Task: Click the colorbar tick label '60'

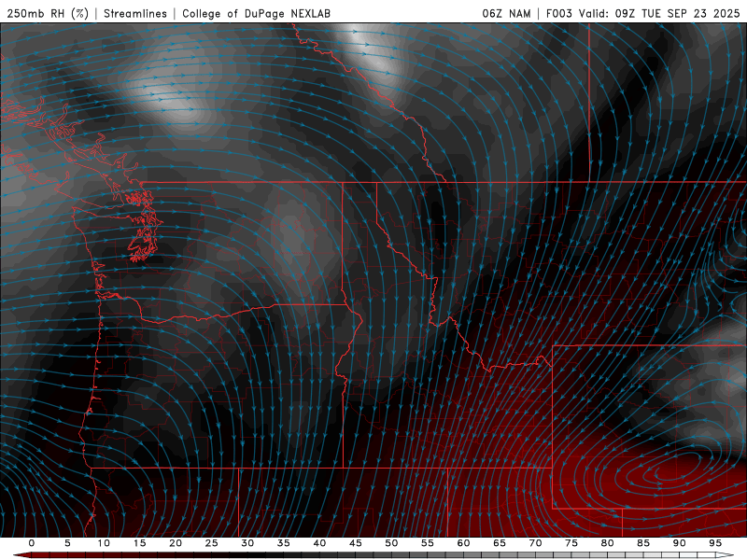Action: click(463, 543)
